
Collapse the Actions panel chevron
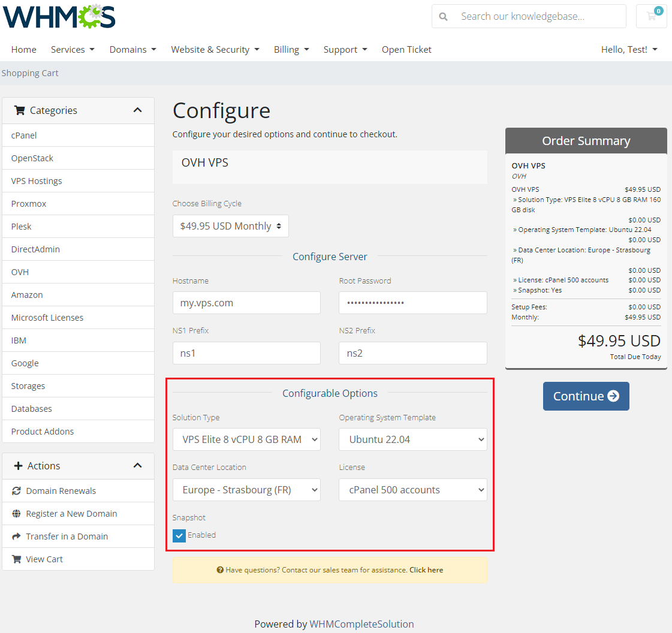click(137, 465)
